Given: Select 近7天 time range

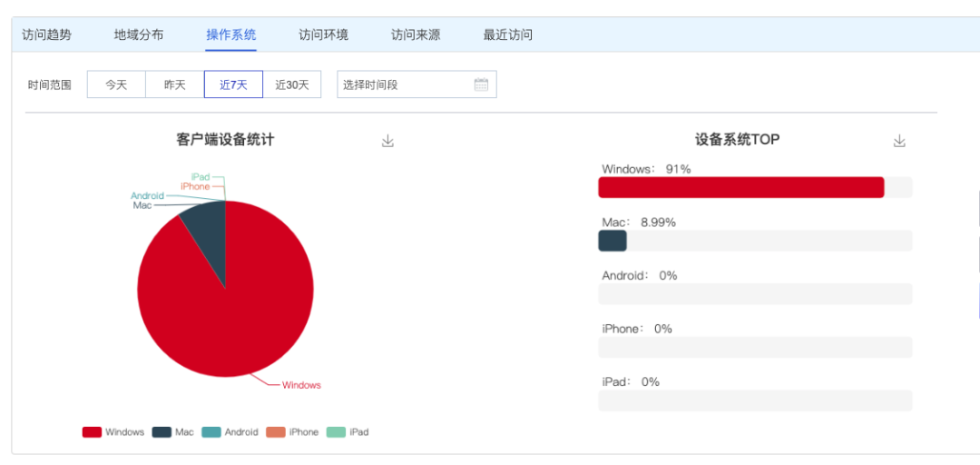Looking at the screenshot, I should tap(233, 84).
